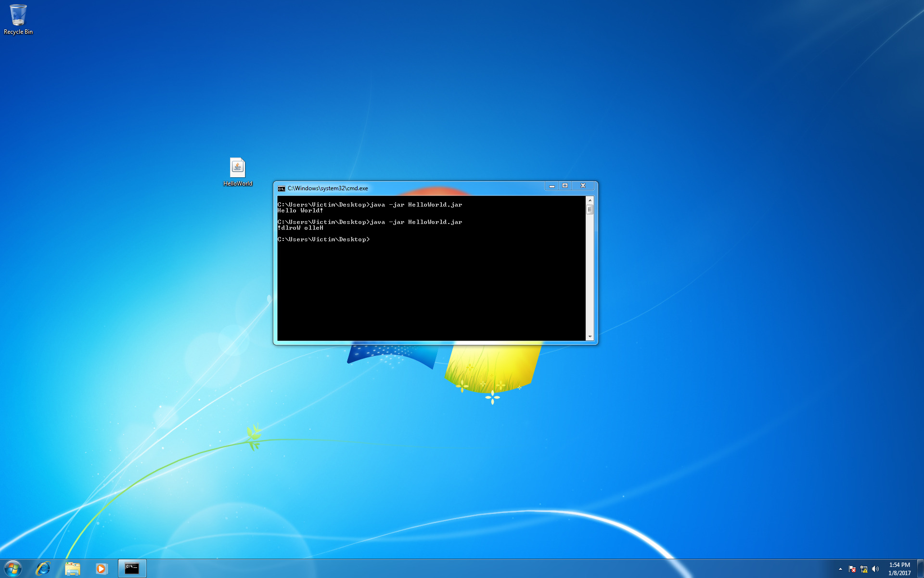Click the cmd scrollbar up arrow

(590, 200)
